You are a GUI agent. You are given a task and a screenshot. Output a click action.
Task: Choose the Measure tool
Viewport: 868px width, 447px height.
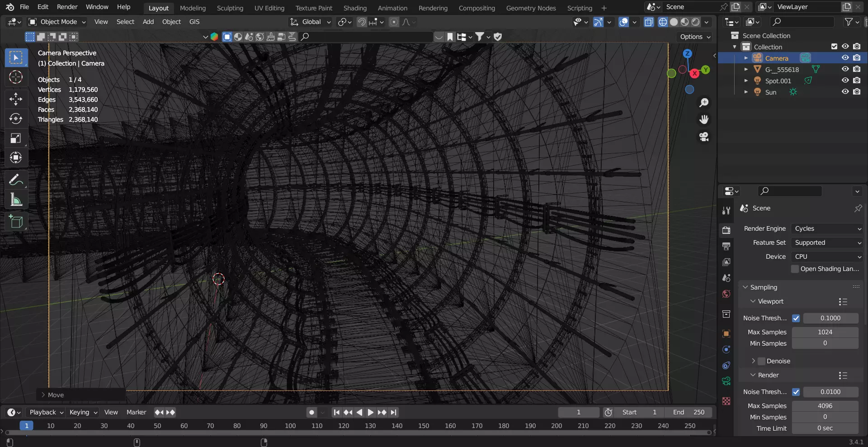point(16,200)
